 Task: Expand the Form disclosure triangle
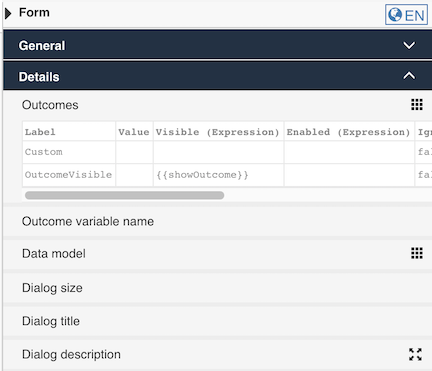click(8, 13)
